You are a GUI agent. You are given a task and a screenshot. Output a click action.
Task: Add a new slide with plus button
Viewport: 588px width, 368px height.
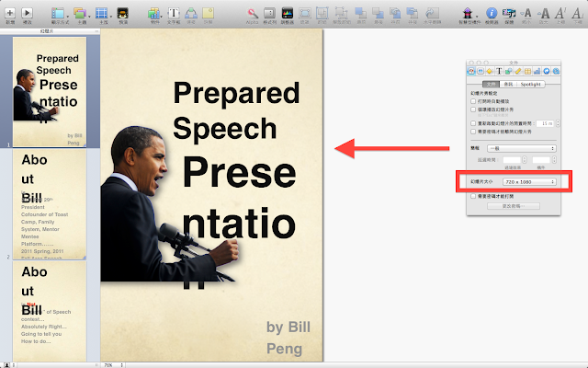10,13
